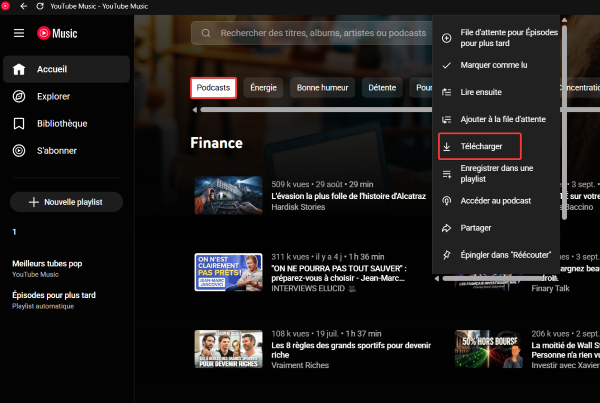
Task: Open Bibliothèque in the sidebar
Action: click(x=67, y=124)
